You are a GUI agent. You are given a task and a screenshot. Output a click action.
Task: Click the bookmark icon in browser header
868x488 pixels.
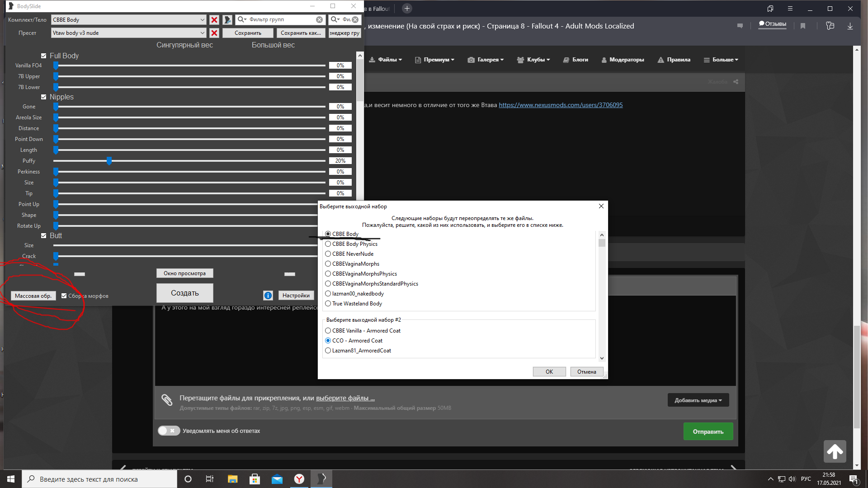coord(803,26)
